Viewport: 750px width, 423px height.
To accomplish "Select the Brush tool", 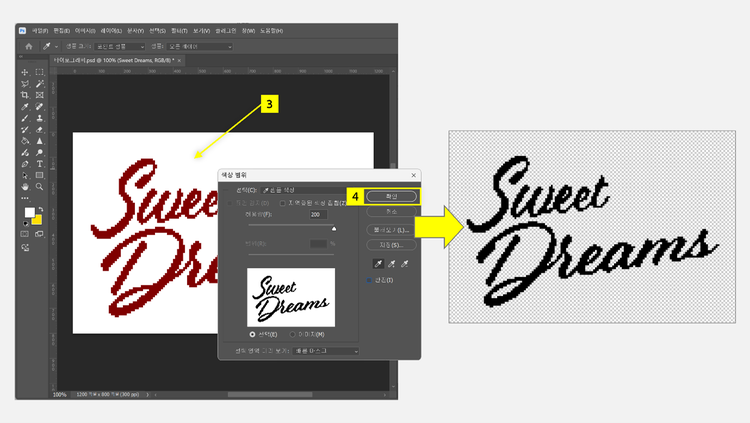I will coord(25,118).
